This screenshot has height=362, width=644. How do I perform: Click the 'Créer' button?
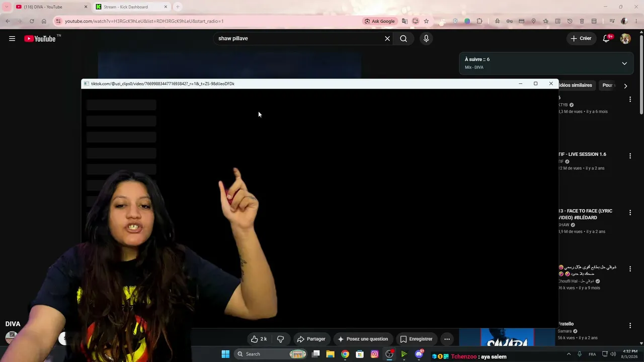coord(581,39)
